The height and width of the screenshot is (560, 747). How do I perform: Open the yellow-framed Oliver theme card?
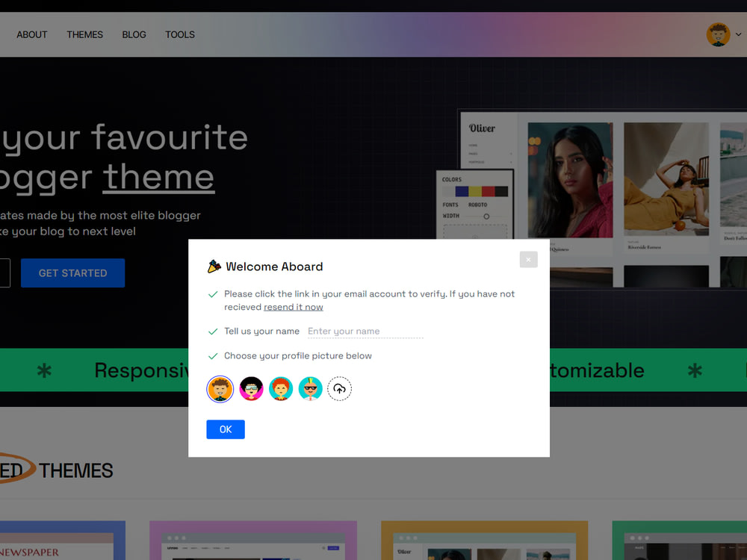(x=485, y=541)
